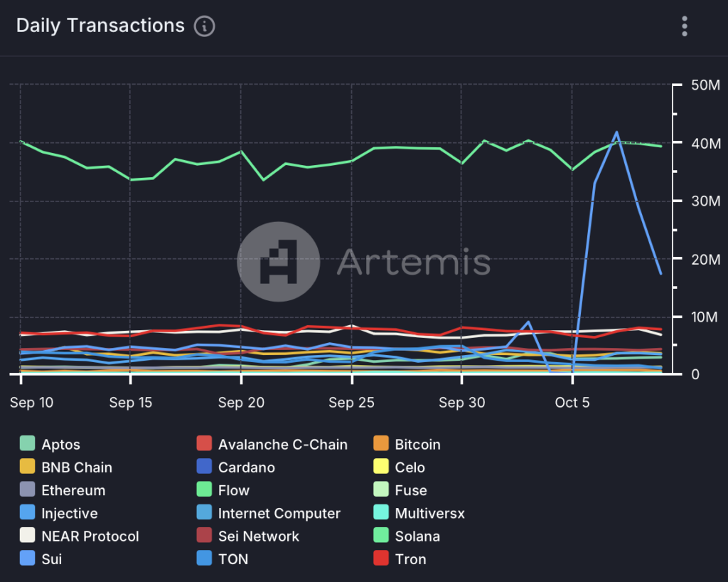Click the Cardano legend color swatch
The image size is (728, 582).
pos(205,467)
